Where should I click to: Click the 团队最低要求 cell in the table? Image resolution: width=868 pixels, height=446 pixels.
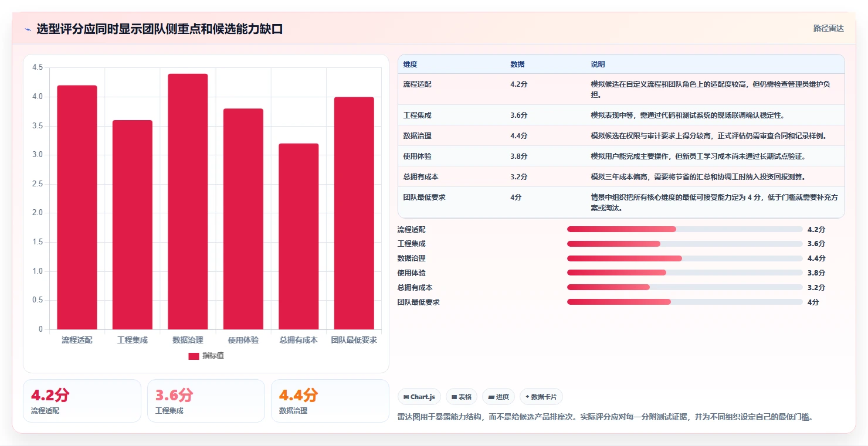pyautogui.click(x=424, y=198)
